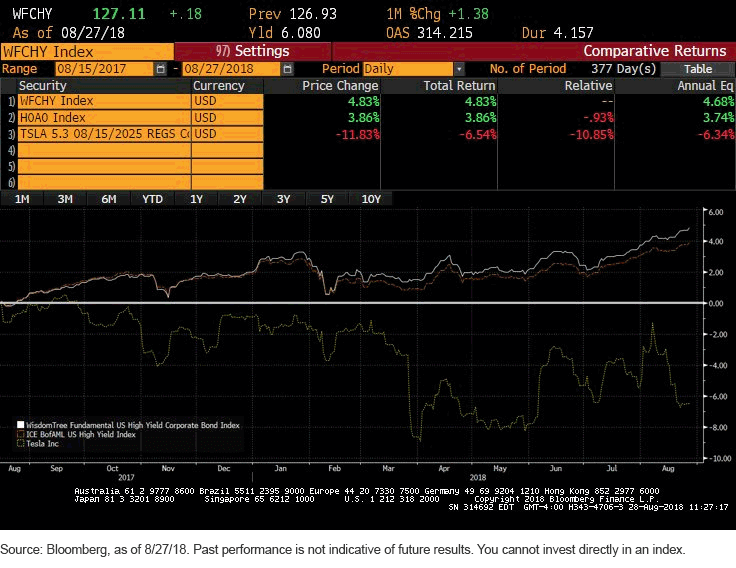This screenshot has height=568, width=736.
Task: Select 3Y time range tab
Action: (284, 199)
